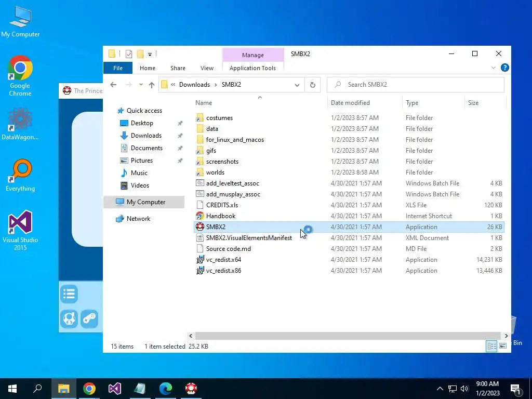532x399 pixels.
Task: Open DataWagon desktop shortcut
Action: coord(20,124)
